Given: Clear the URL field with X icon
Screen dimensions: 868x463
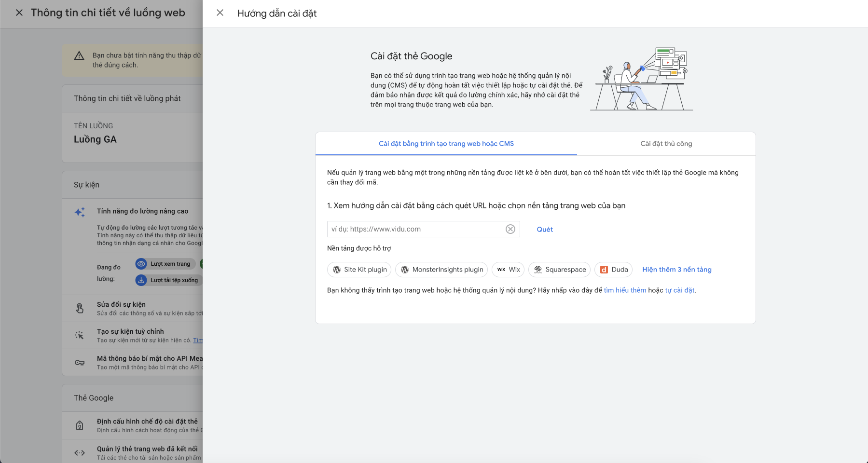Looking at the screenshot, I should tap(510, 229).
